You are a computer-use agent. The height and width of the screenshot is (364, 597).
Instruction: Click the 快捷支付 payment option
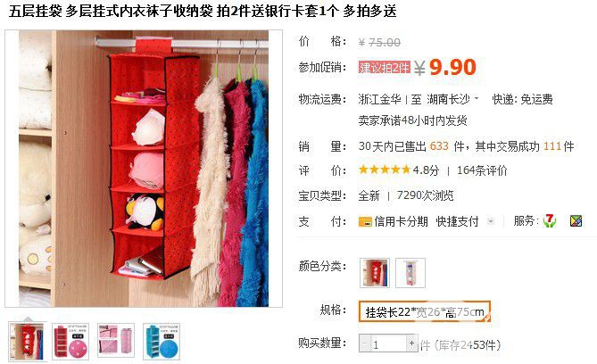[x=457, y=221]
